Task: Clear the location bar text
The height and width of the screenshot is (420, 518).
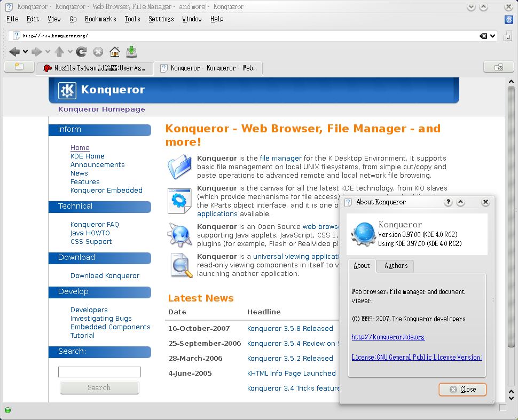Action: click(x=483, y=36)
